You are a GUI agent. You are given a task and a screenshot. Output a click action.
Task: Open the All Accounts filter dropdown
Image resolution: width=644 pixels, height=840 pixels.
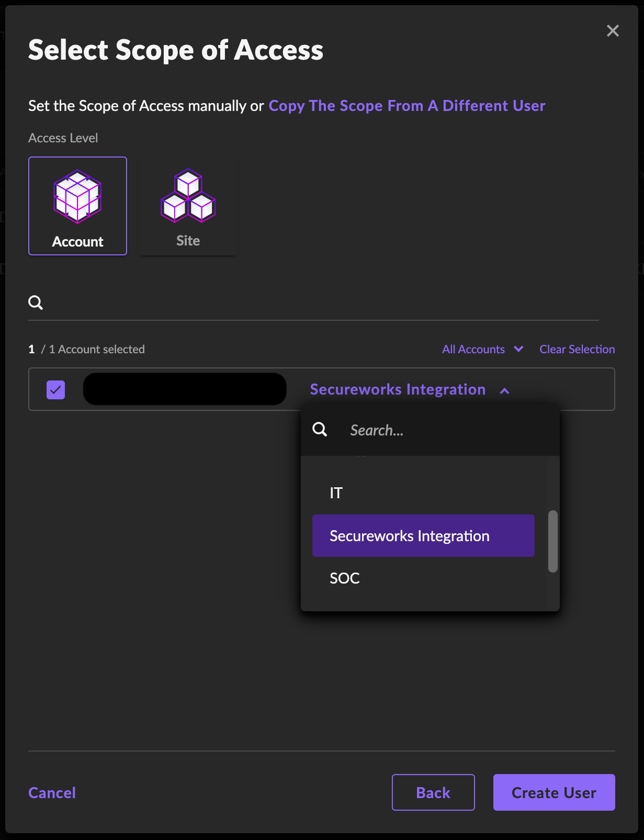[482, 349]
